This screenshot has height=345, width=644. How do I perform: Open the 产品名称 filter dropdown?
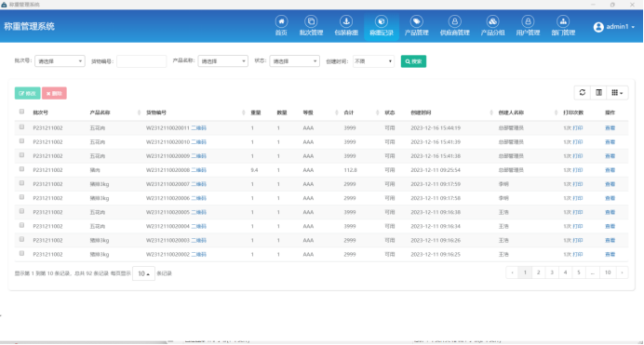(223, 61)
